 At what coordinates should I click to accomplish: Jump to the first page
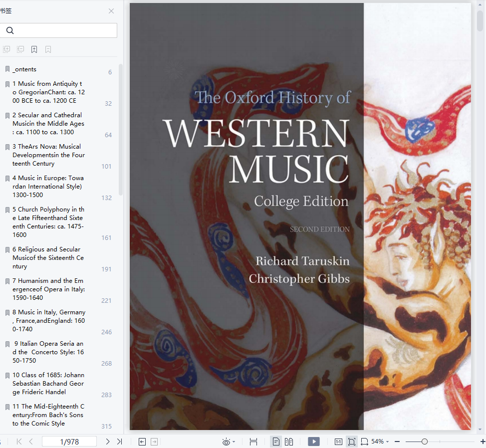(x=19, y=442)
